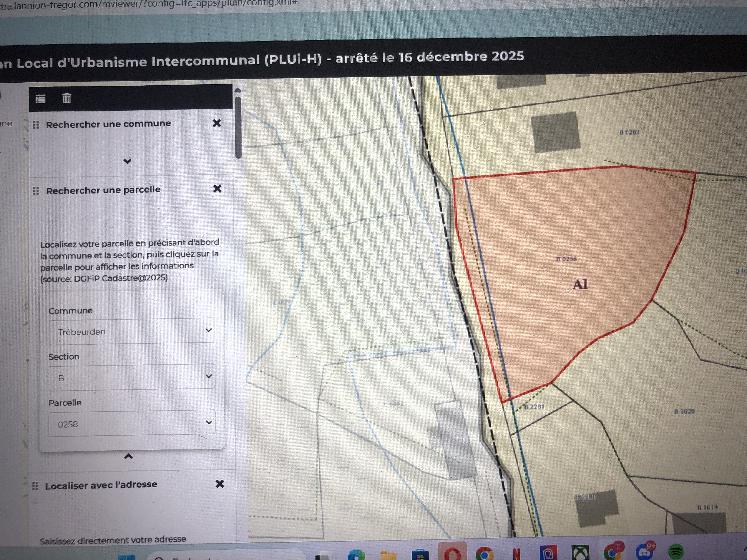Close the Localiser avec l'adresse panel

[220, 484]
